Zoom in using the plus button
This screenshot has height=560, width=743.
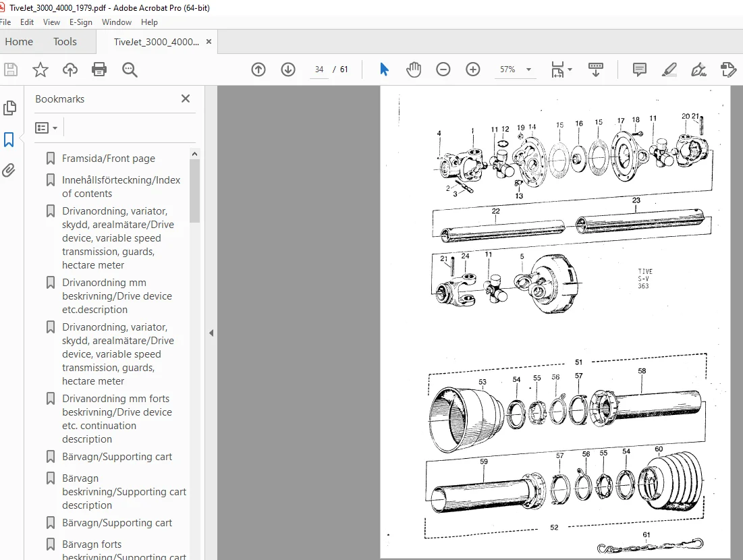[x=473, y=69]
